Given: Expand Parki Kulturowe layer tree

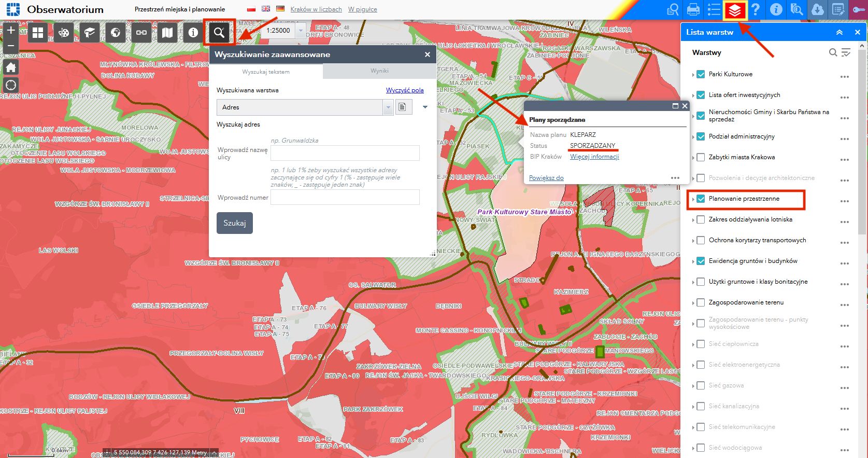Looking at the screenshot, I should (693, 75).
